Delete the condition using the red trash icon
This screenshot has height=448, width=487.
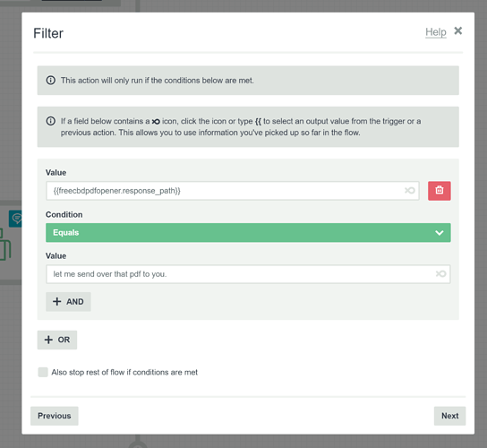pyautogui.click(x=440, y=191)
